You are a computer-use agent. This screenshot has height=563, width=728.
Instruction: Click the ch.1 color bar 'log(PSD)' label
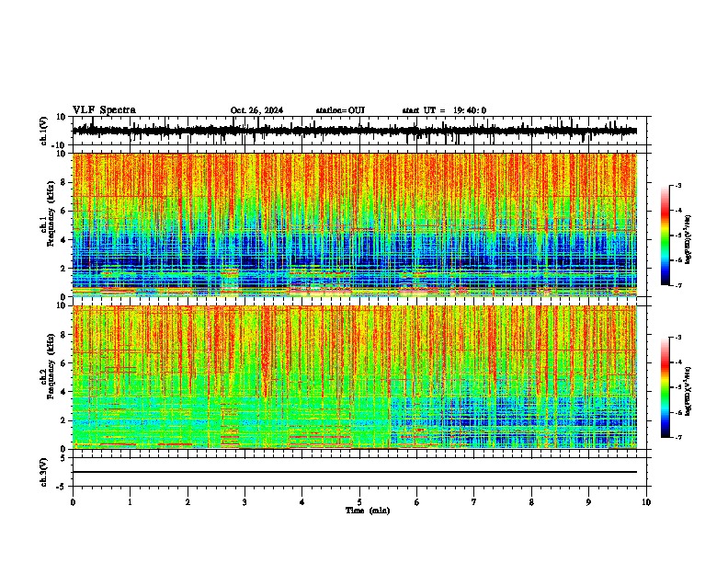688,239
